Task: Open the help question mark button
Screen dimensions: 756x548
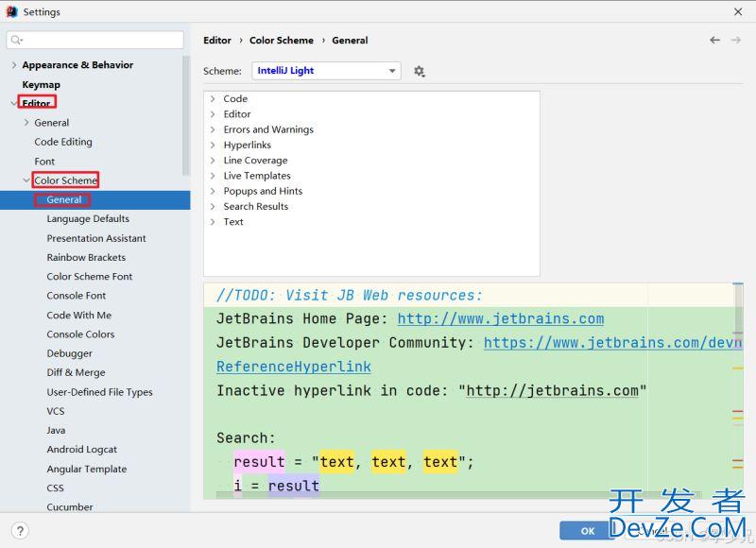Action: (20, 531)
